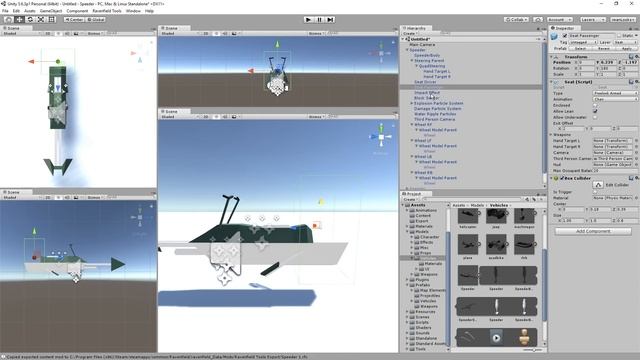The width and height of the screenshot is (640, 360).
Task: Open object picker for Camera field
Action: click(x=636, y=153)
